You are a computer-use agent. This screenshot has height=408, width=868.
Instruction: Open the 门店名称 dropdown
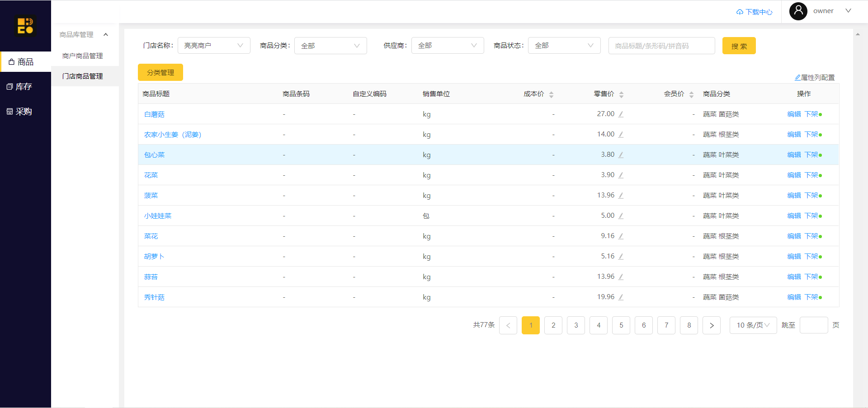(214, 46)
